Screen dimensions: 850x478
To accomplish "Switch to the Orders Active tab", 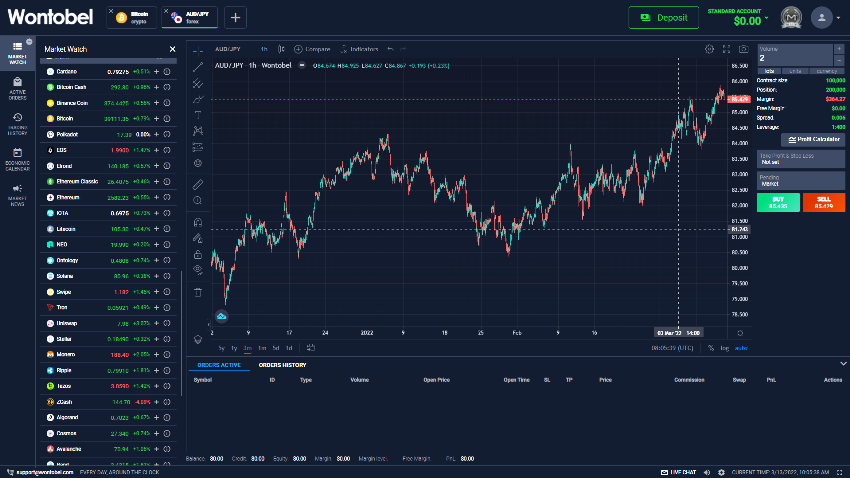I will [219, 365].
